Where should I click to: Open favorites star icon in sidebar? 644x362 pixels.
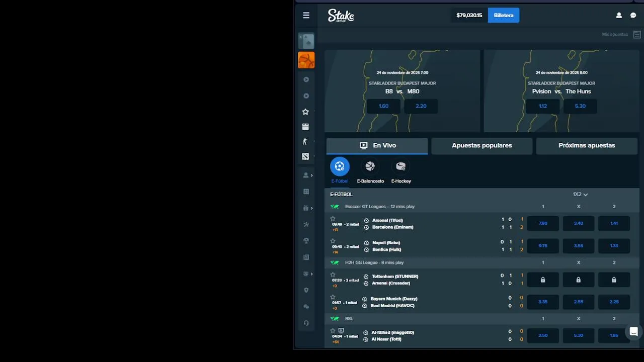305,112
